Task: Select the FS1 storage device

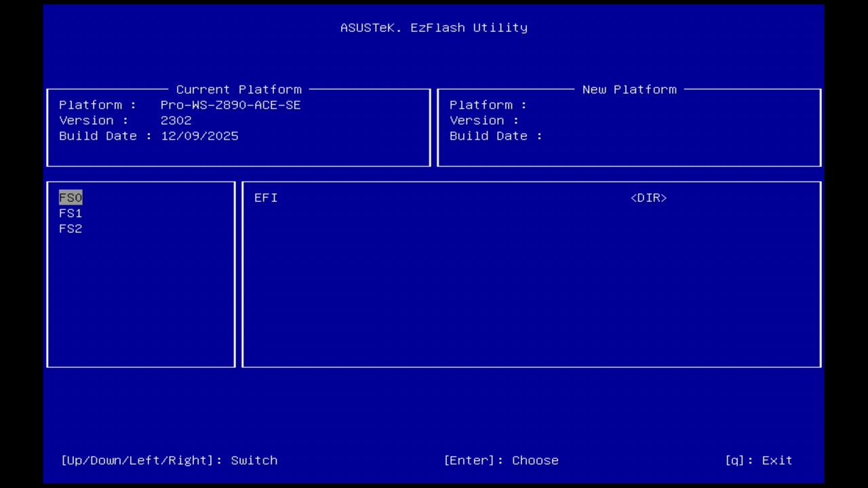Action: (x=71, y=213)
